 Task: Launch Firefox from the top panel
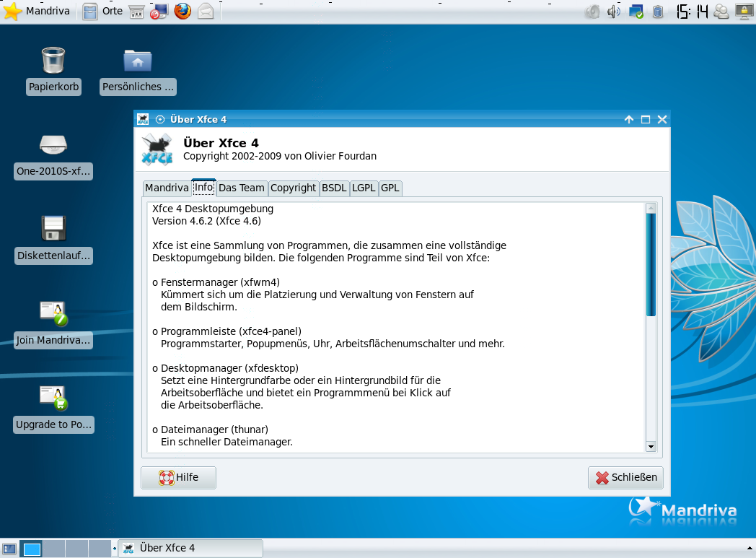(183, 11)
